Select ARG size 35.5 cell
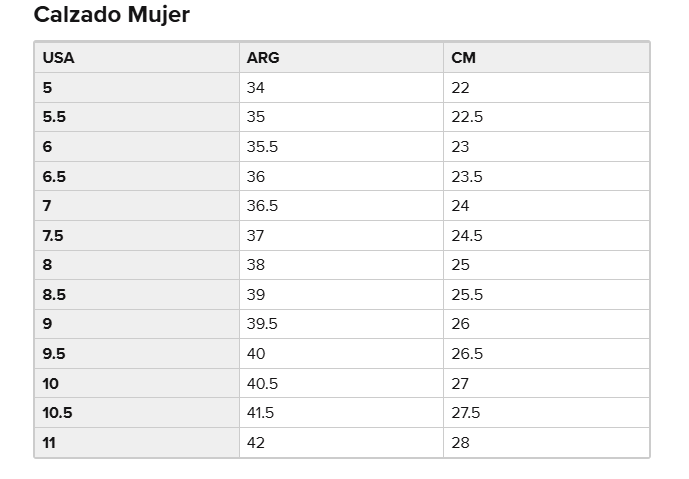 [262, 147]
